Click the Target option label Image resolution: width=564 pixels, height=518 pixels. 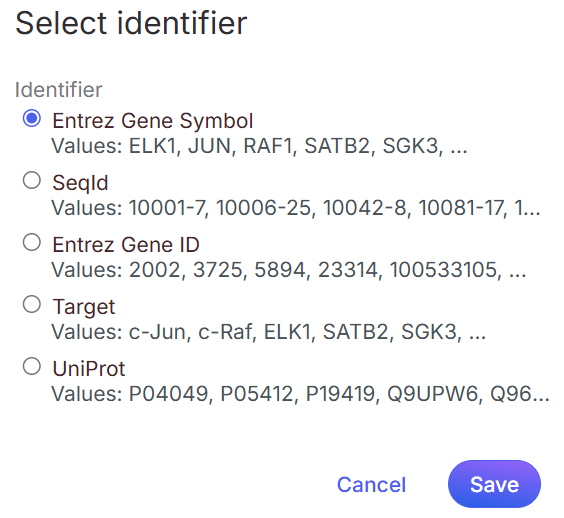(84, 307)
